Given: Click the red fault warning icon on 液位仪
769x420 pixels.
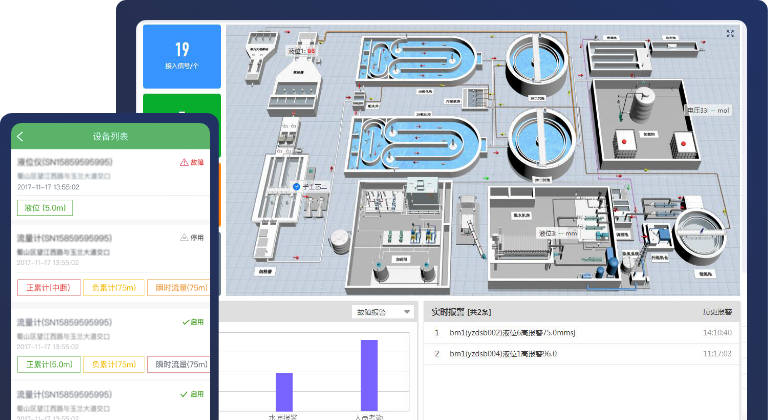Looking at the screenshot, I should 184,162.
